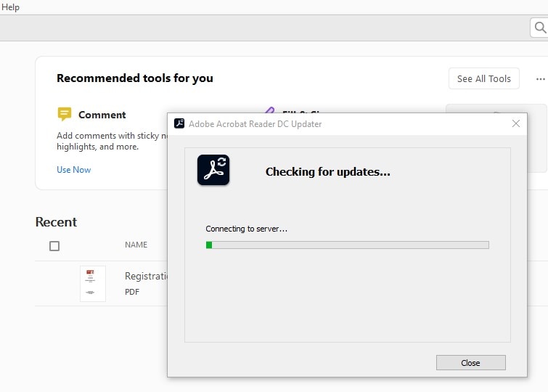Open the recommended tools more options ellipsis
The width and height of the screenshot is (548, 392).
pos(540,79)
